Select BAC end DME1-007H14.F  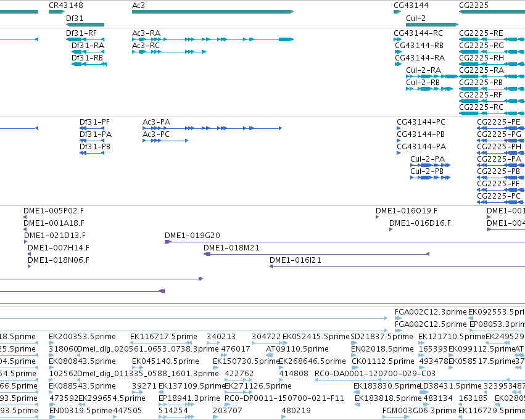(59, 249)
